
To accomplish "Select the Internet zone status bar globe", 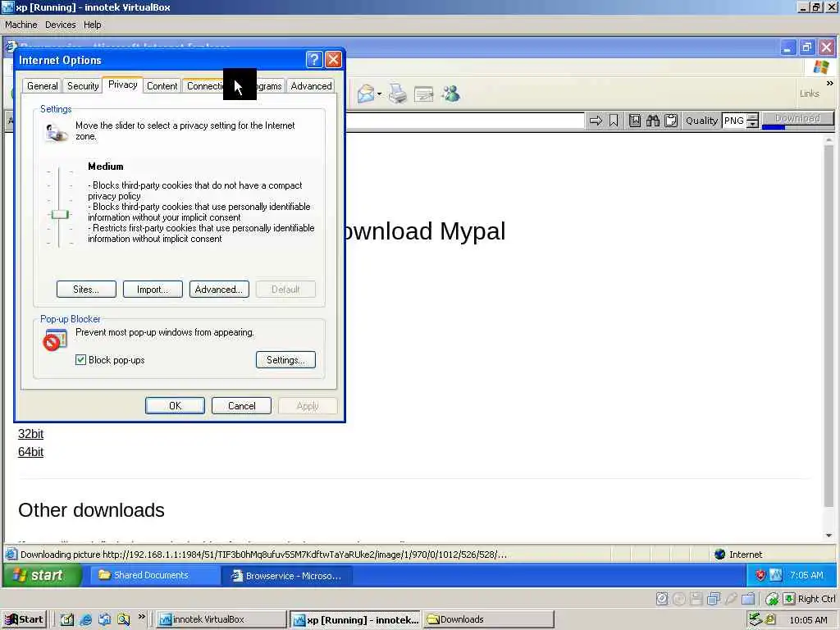I will tap(720, 555).
